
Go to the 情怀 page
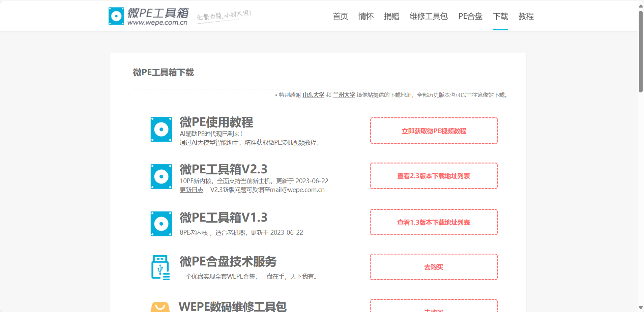(x=366, y=16)
